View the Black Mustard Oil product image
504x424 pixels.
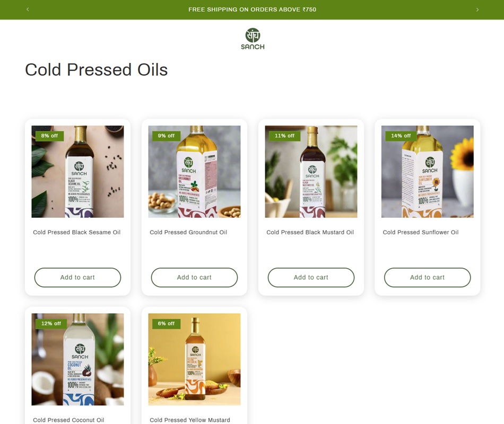(311, 172)
